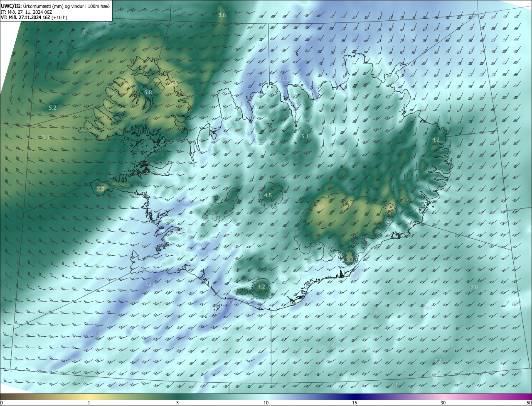Screen dimensions: 532x406
Task: Click the 3.1 value label in the western sea
Action: click(46, 137)
